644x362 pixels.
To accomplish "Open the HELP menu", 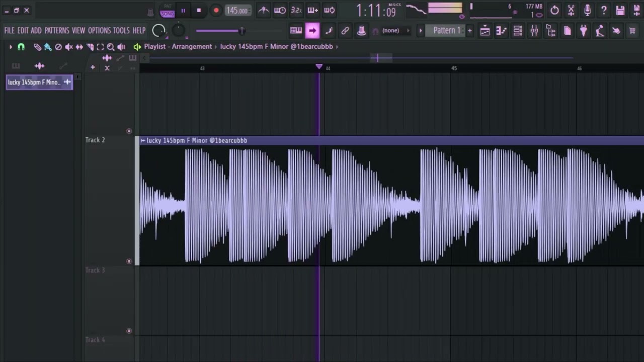I will coord(139,31).
